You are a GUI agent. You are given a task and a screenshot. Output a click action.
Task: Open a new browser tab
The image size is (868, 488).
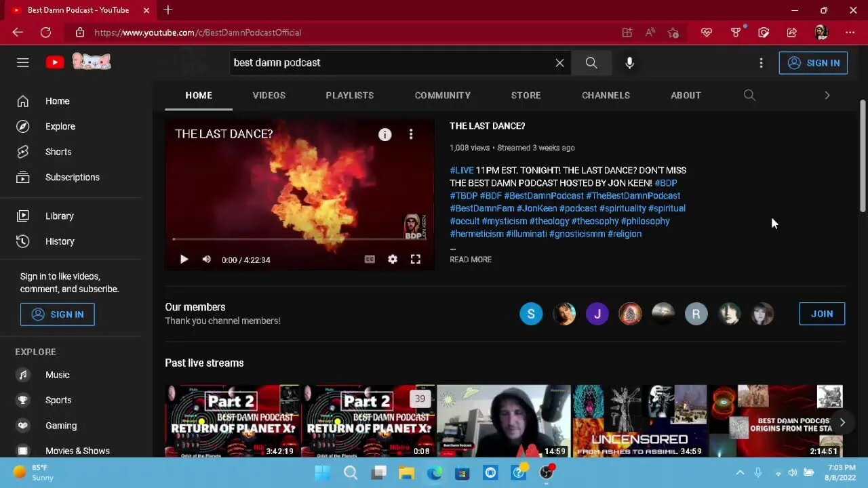pos(168,10)
